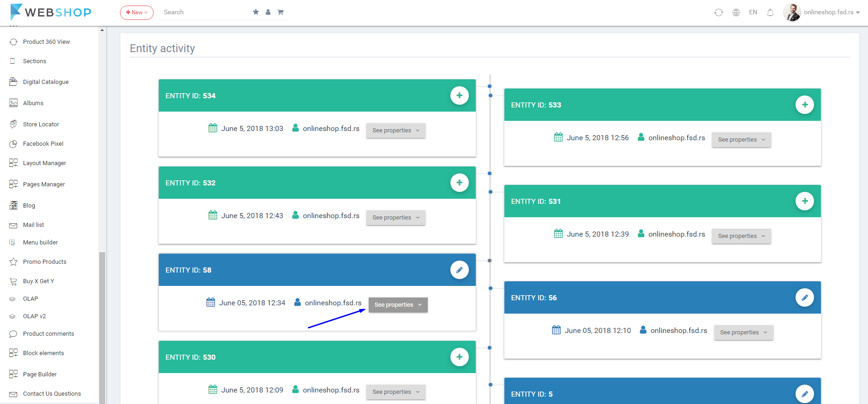Viewport: 868px width, 404px height.
Task: Click the pencil edit icon on Entity 58 card
Action: tap(459, 270)
